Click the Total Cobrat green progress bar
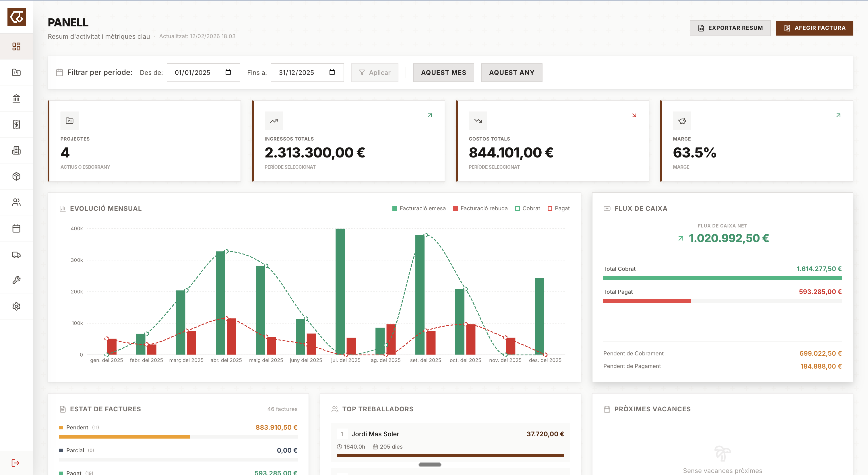868x475 pixels. (x=722, y=278)
